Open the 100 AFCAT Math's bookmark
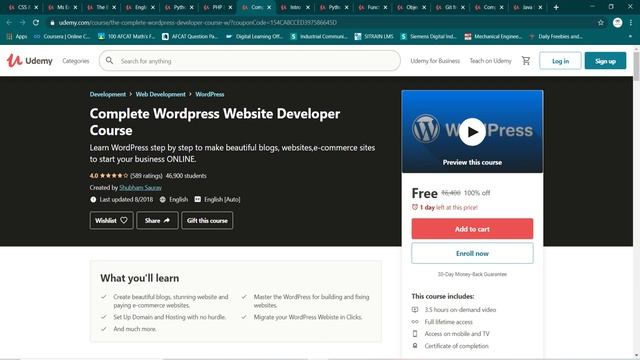 [127, 36]
